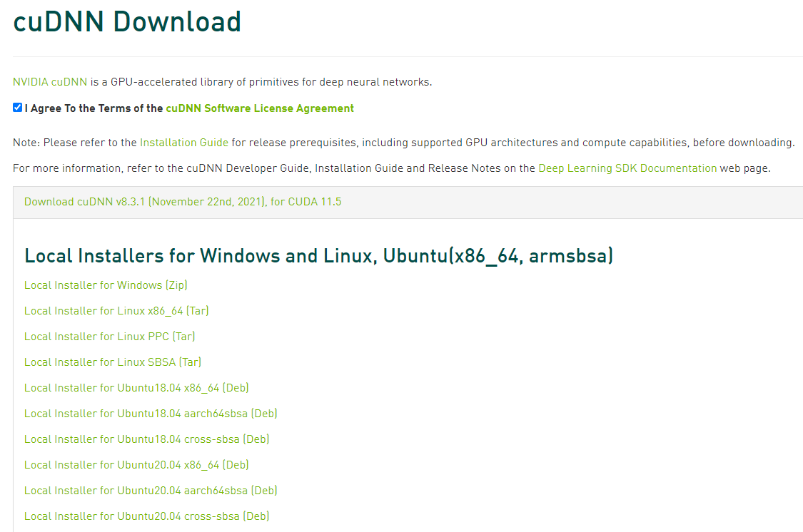
Task: Click the cuDNN Download page heading
Action: 127,22
